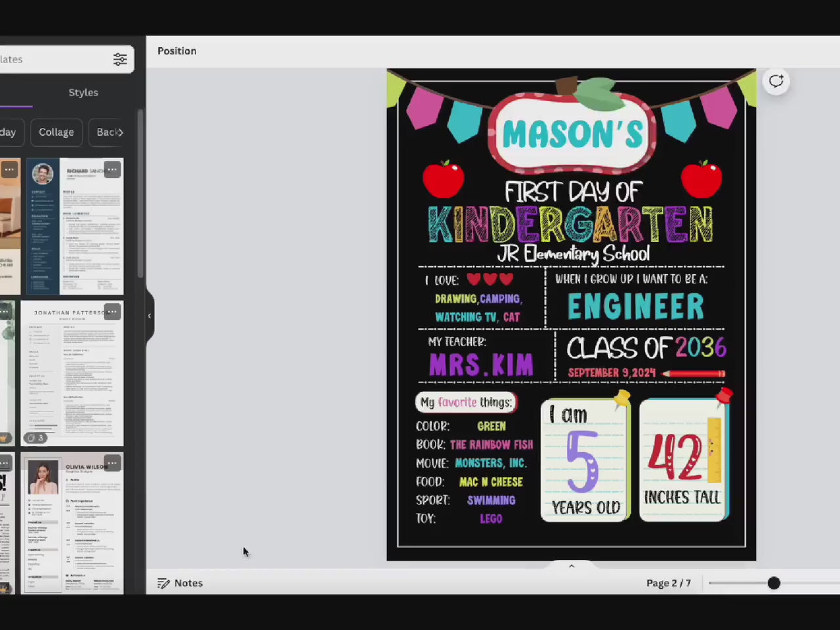Select the MY TEACHER: label
This screenshot has width=840, height=630.
pos(457,341)
